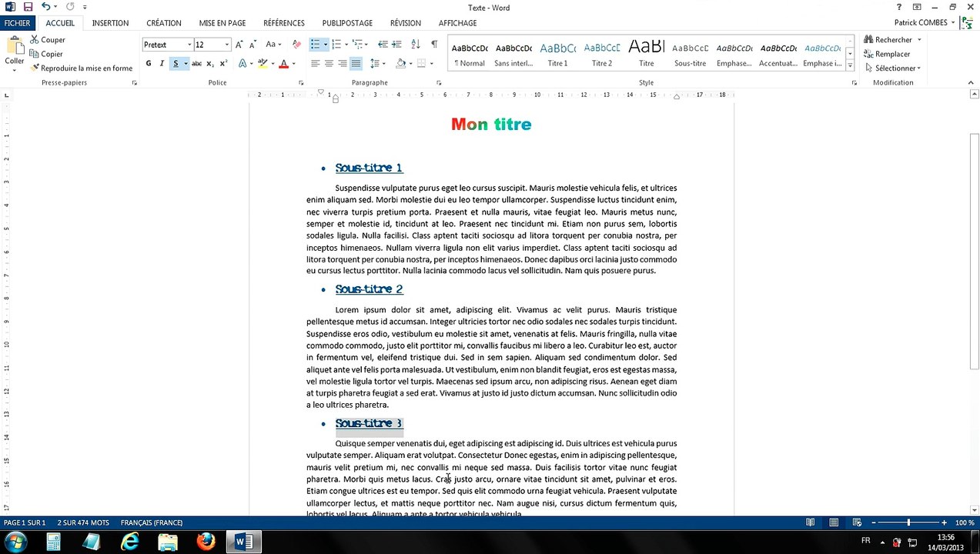Screen dimensions: 980x554
Task: Apply borders to the paragraph
Action: tap(421, 64)
